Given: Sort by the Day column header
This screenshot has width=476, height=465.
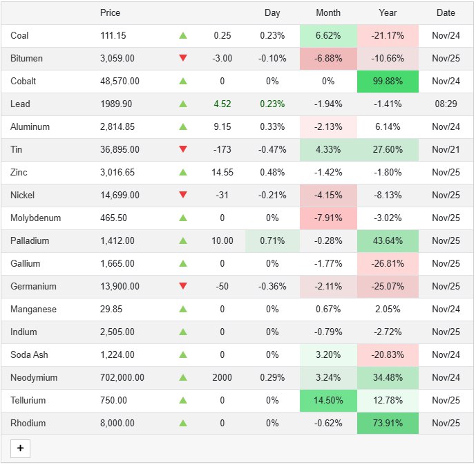Looking at the screenshot, I should click(272, 13).
